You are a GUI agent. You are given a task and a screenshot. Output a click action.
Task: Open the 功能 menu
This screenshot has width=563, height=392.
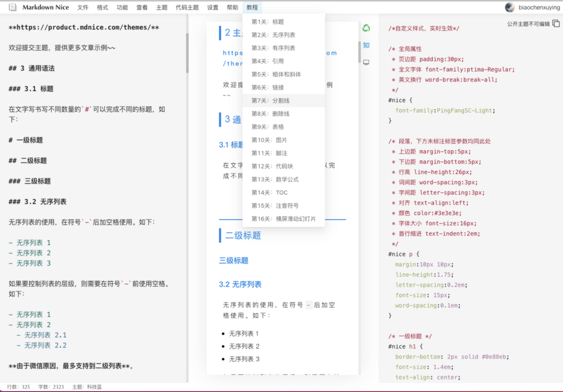(x=122, y=8)
